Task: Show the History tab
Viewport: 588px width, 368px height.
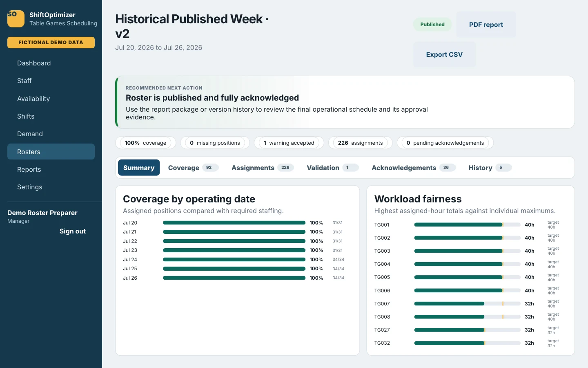Action: (490, 168)
